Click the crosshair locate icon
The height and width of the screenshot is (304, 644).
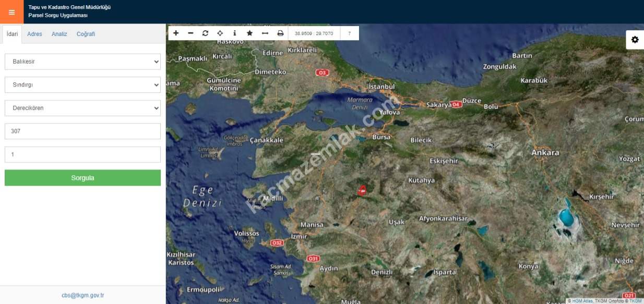220,33
